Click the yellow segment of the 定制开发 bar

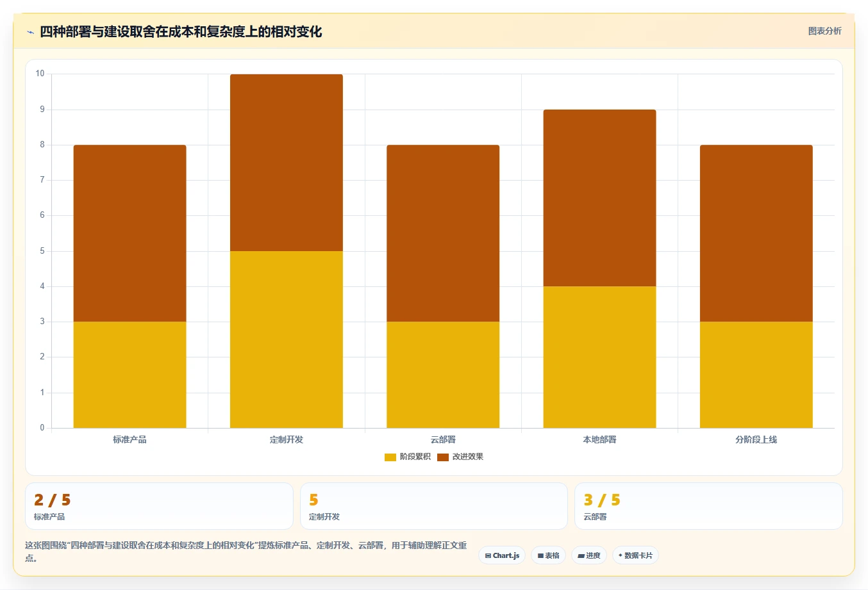[x=287, y=340]
